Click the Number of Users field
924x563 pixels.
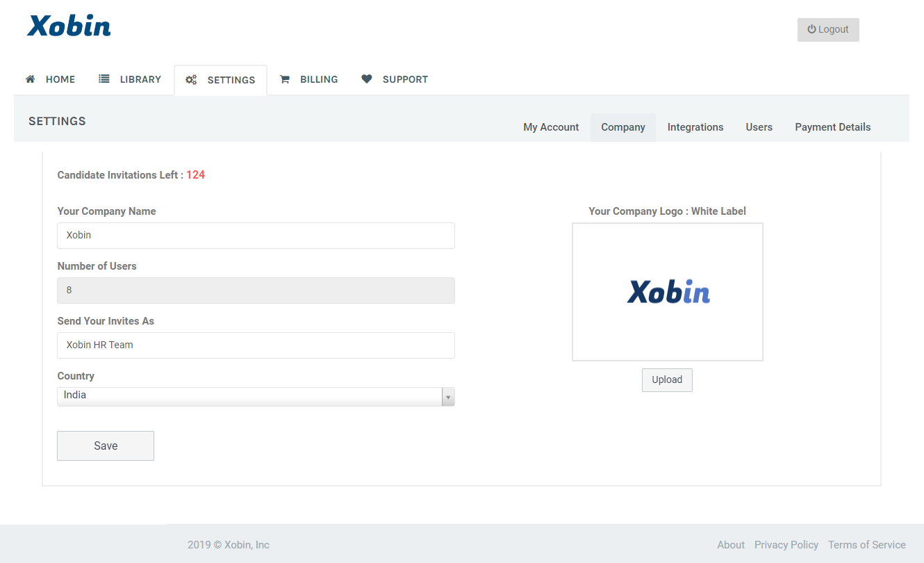tap(256, 291)
